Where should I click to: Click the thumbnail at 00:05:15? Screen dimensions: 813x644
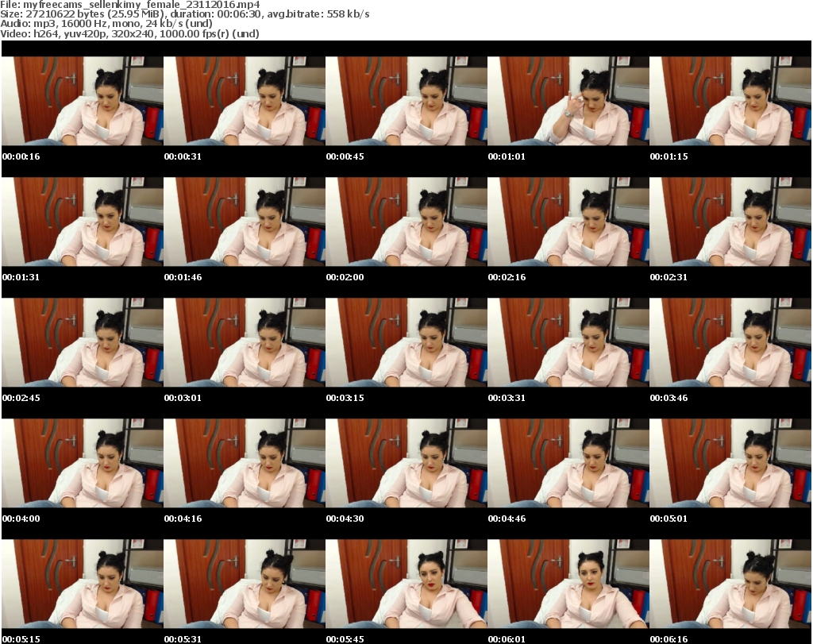[83, 584]
